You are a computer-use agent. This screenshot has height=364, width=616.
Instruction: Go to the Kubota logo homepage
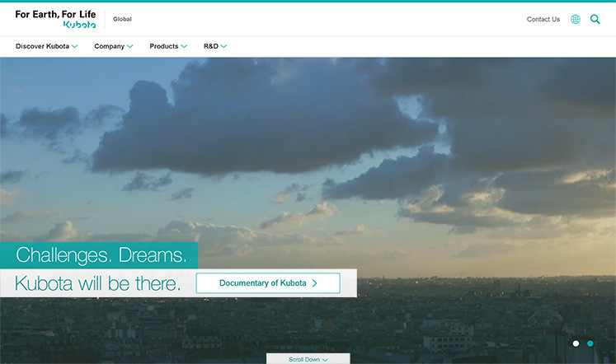point(55,19)
